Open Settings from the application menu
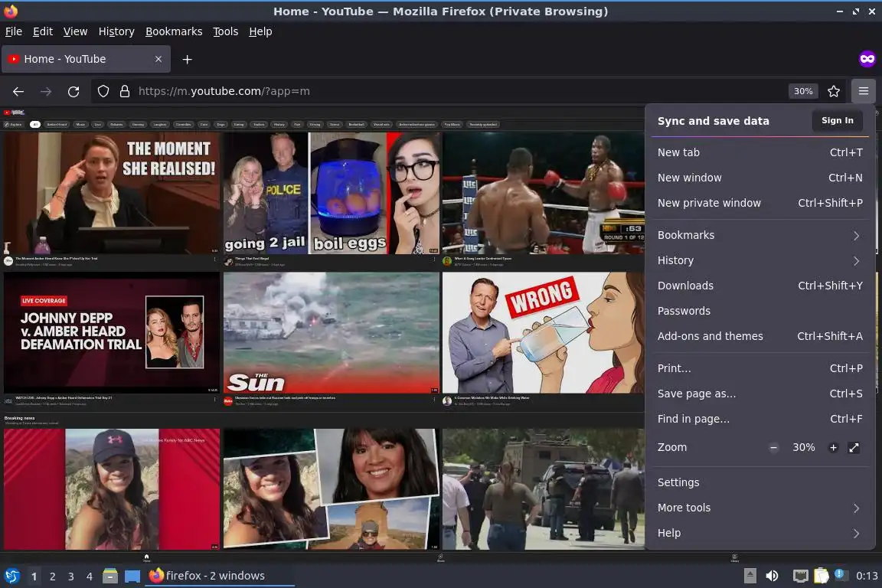Screen dimensions: 882x588 759,483
